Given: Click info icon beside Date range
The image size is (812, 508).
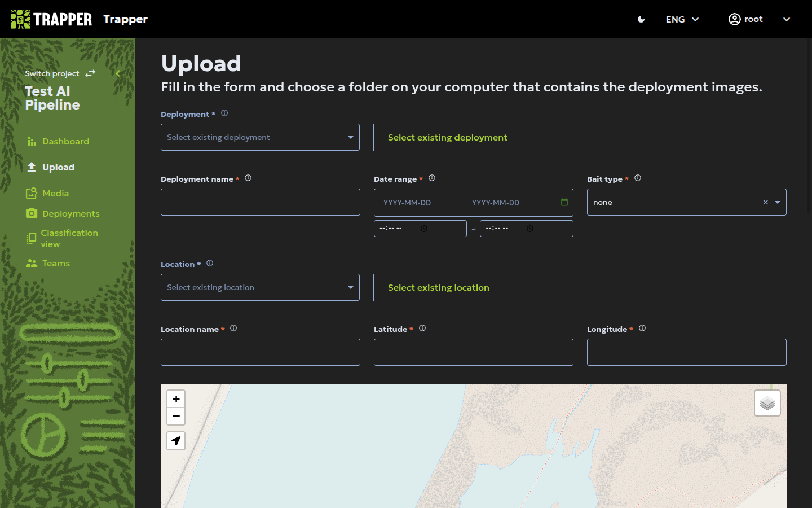Looking at the screenshot, I should click(x=432, y=178).
